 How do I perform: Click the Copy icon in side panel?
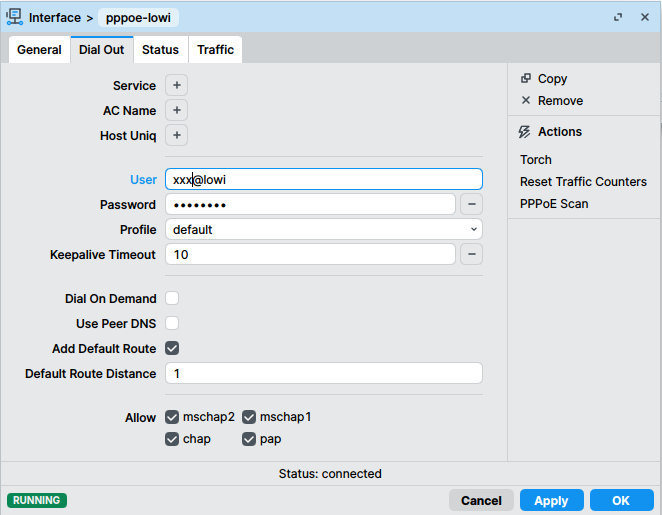pos(526,78)
